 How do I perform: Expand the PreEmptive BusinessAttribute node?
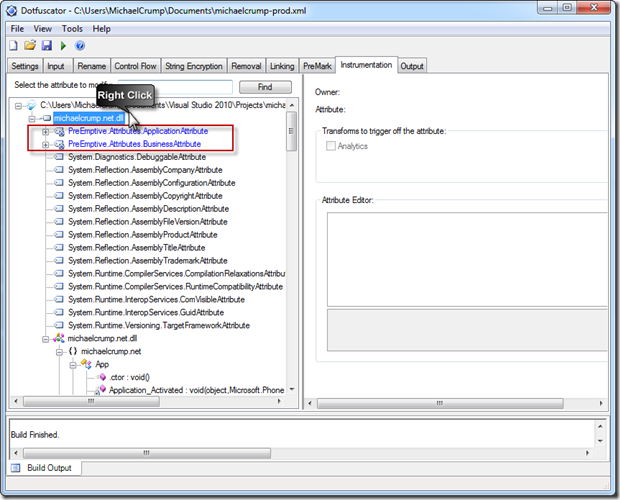coord(45,145)
